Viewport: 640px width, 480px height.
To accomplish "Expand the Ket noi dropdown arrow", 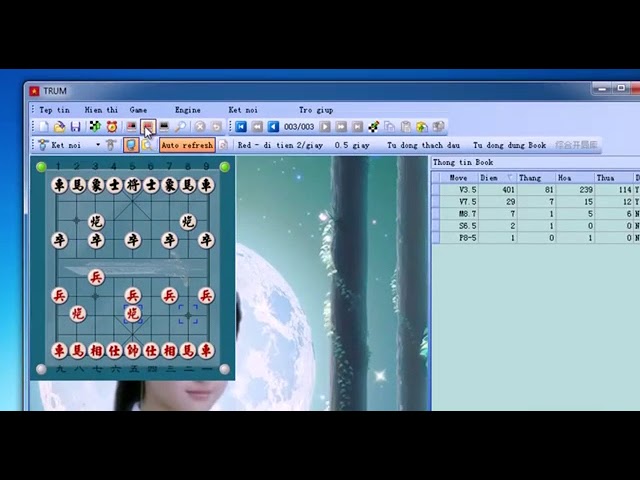I will pyautogui.click(x=98, y=145).
